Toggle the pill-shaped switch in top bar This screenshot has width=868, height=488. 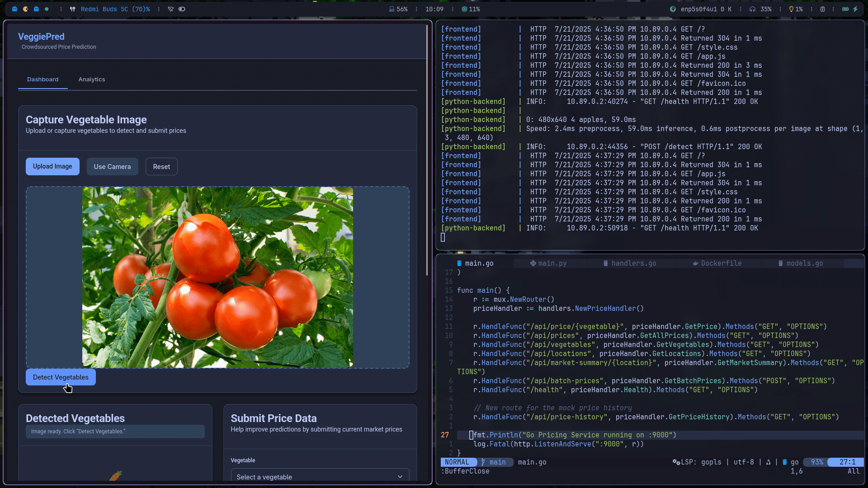pyautogui.click(x=182, y=9)
